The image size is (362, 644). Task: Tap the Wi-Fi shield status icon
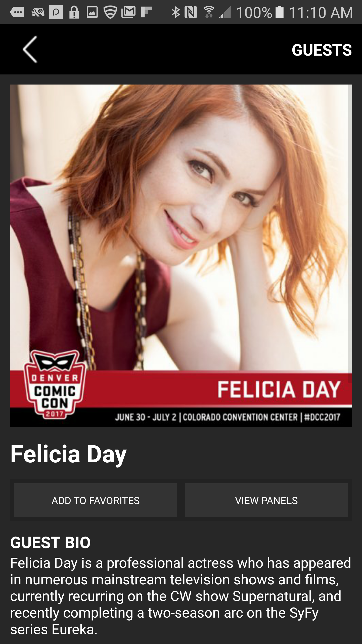111,12
